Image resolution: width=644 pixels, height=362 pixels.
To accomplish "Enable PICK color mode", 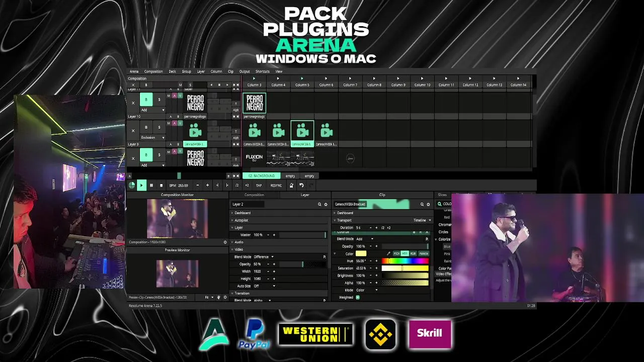I will point(396,254).
